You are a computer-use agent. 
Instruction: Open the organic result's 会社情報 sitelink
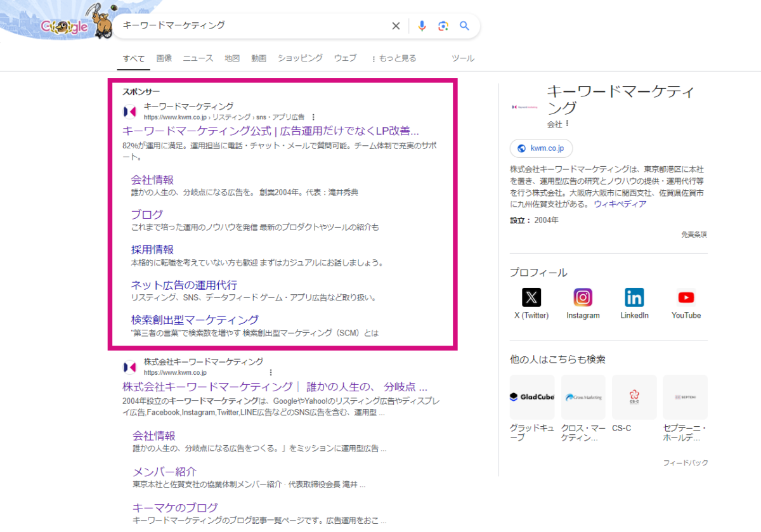click(x=154, y=436)
